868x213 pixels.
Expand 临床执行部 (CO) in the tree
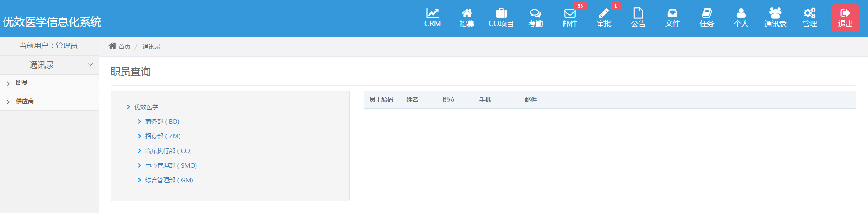[140, 151]
